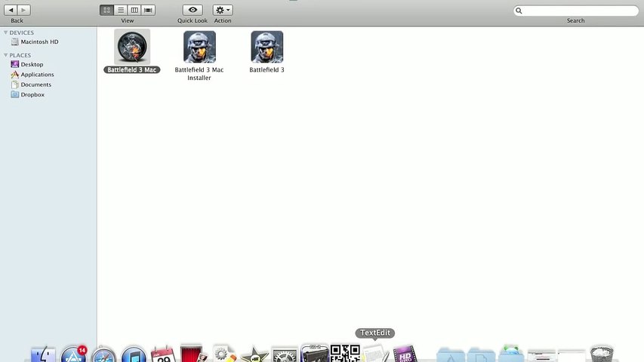
Task: Go forward with the right arrow button
Action: coord(24,10)
